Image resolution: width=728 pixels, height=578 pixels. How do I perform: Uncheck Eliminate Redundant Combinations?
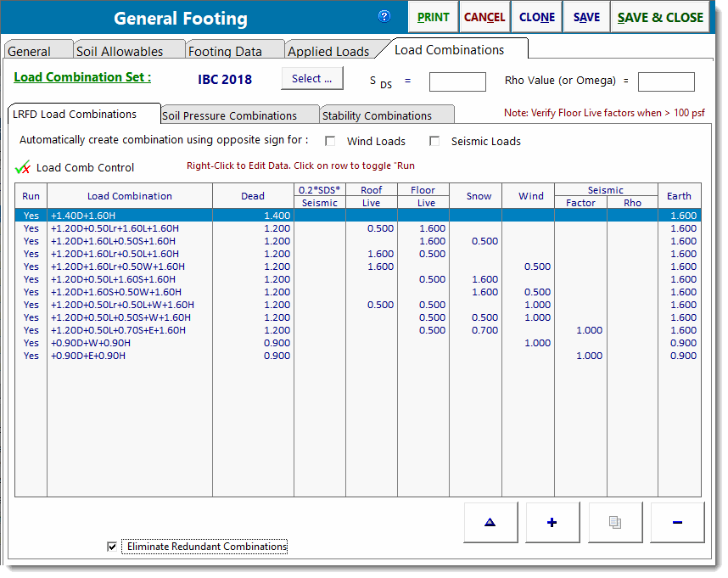[x=112, y=547]
